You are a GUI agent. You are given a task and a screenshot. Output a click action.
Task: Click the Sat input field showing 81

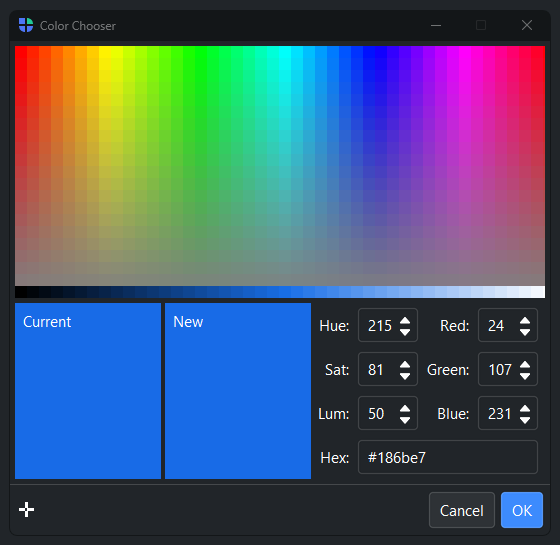coord(388,369)
